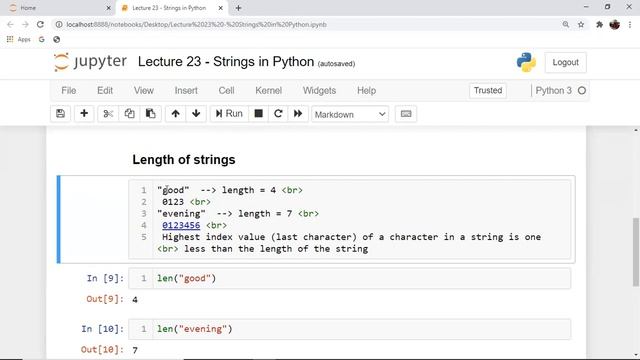This screenshot has height=360, width=640.
Task: Open the Edit menu
Action: pyautogui.click(x=105, y=91)
